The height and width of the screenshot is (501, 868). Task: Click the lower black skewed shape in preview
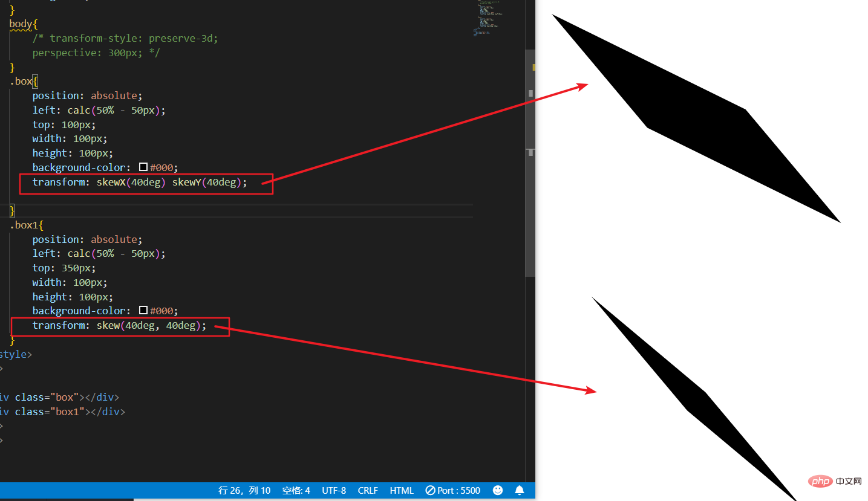click(696, 401)
